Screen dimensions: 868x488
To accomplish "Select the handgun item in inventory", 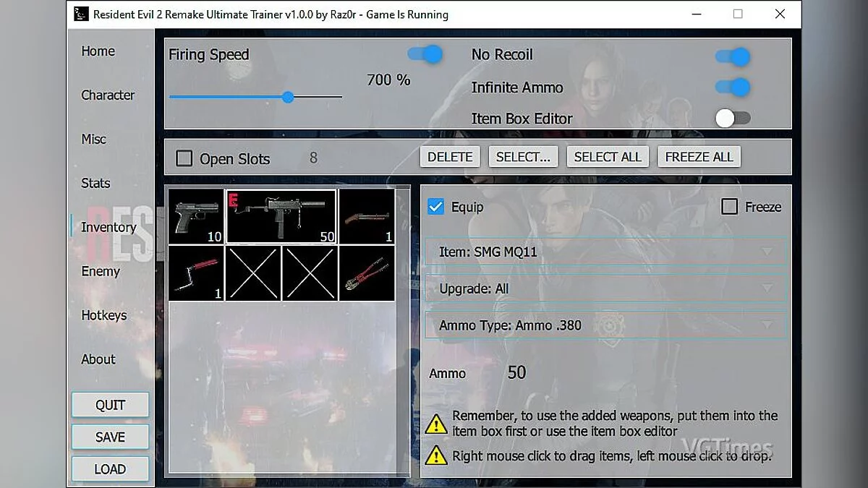I will (x=196, y=216).
